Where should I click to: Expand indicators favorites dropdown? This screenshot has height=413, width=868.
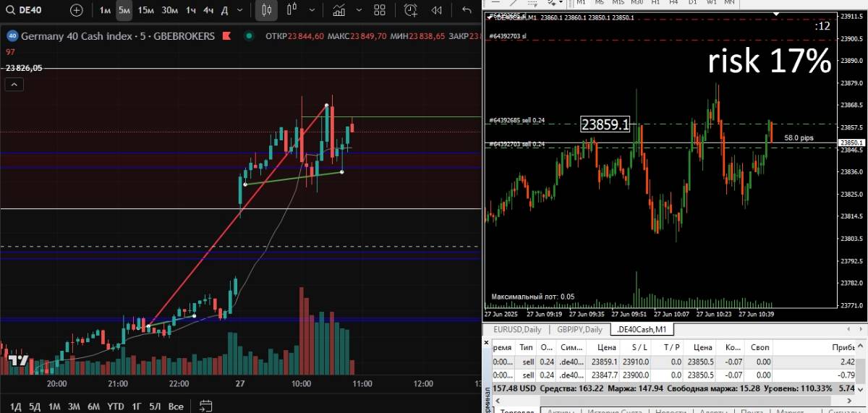pos(357,10)
